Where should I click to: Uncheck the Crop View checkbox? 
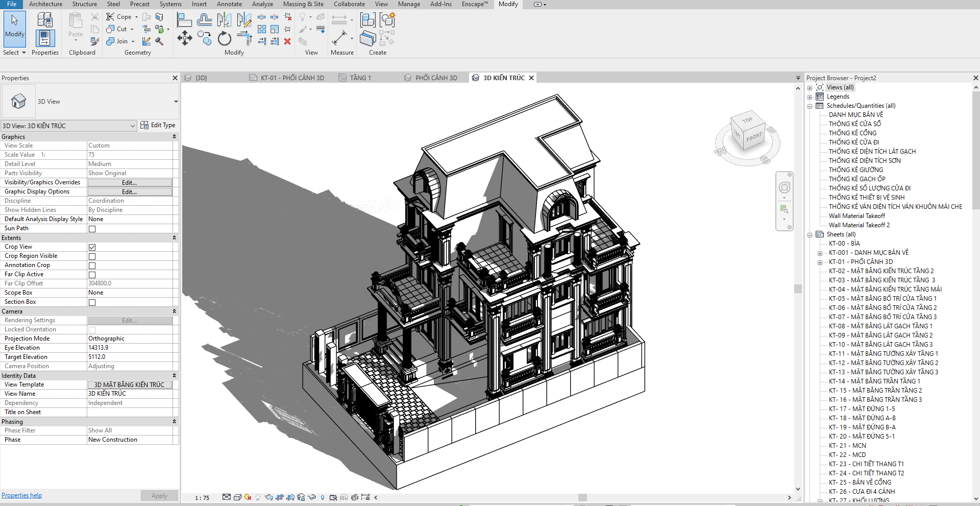point(92,247)
